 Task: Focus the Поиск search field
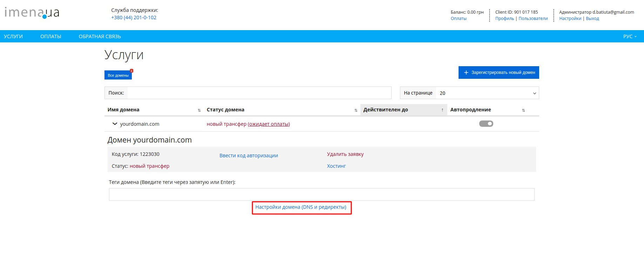[x=259, y=93]
